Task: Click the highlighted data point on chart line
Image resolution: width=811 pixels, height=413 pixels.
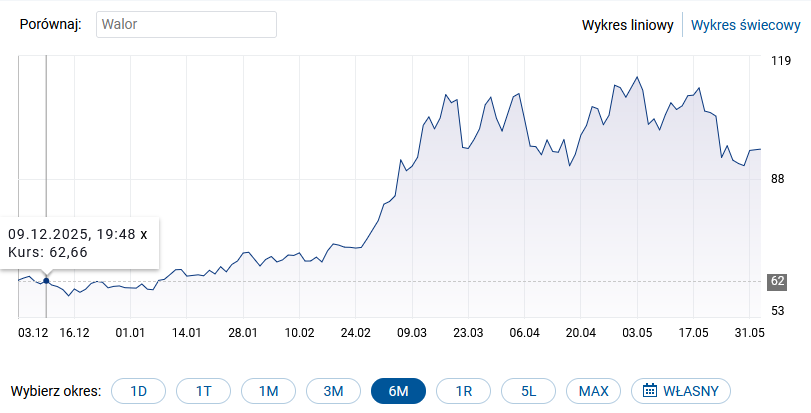Action: (46, 281)
